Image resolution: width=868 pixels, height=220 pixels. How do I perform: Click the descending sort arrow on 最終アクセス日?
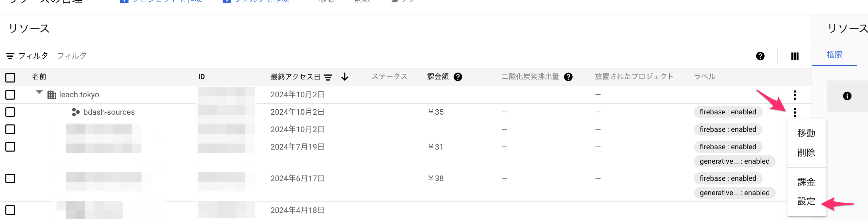tap(345, 77)
